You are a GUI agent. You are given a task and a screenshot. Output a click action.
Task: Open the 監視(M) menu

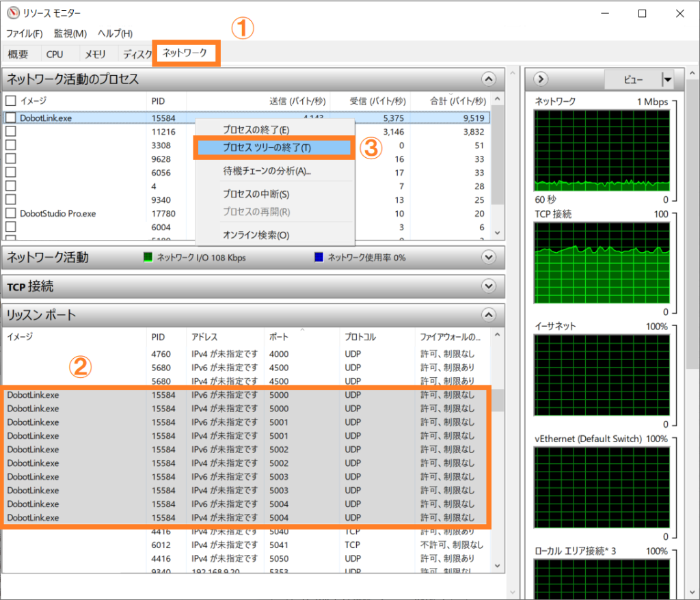click(x=70, y=33)
